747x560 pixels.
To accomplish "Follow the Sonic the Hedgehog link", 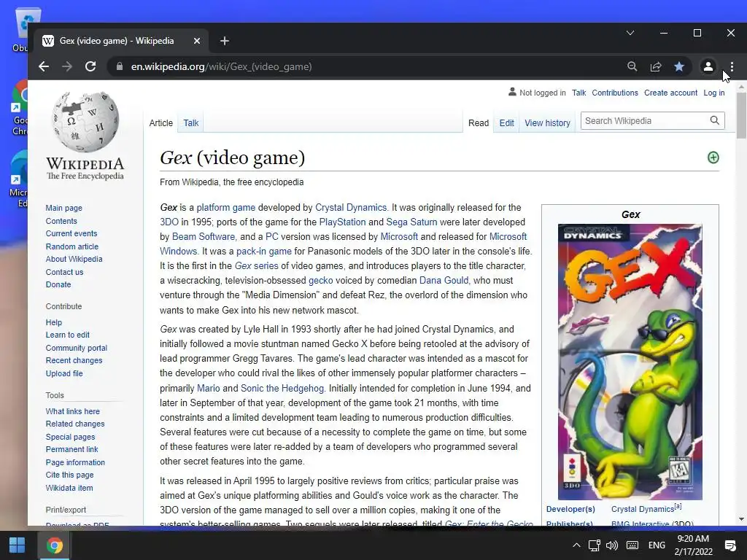I will tap(282, 388).
